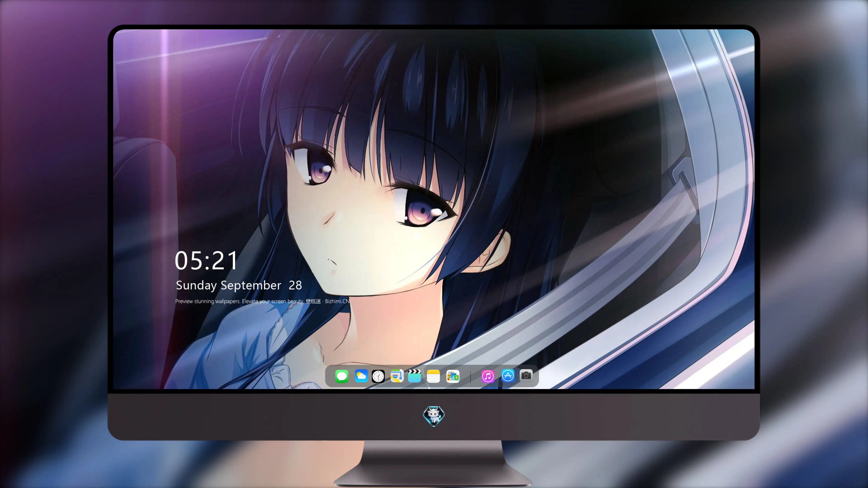Viewport: 868px width, 488px height.
Task: Select the date text "Sunday September 28"
Action: (x=239, y=285)
